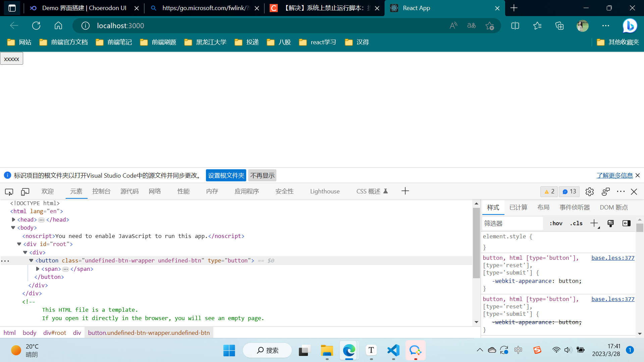The width and height of the screenshot is (644, 362).
Task: Open DevTools settings gear
Action: (589, 191)
